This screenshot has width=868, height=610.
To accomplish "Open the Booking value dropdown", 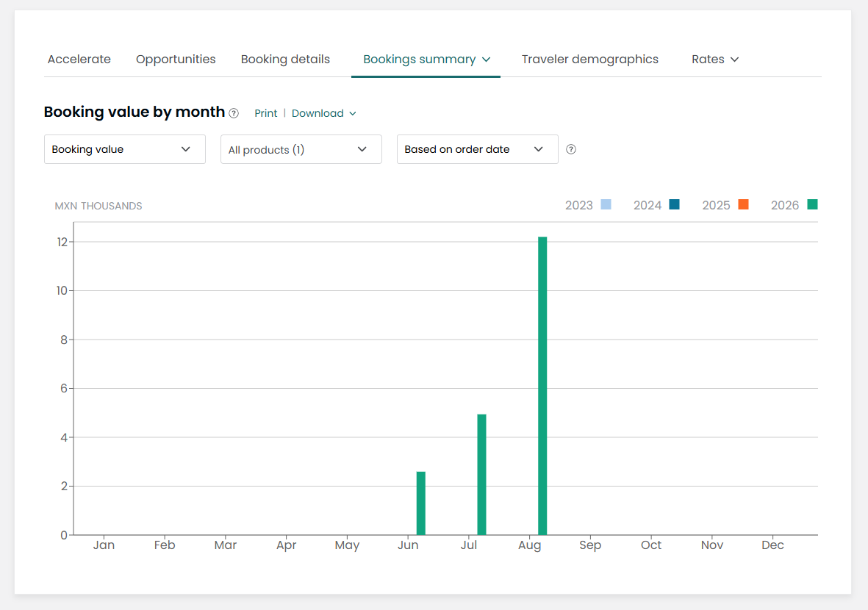I will pyautogui.click(x=124, y=149).
